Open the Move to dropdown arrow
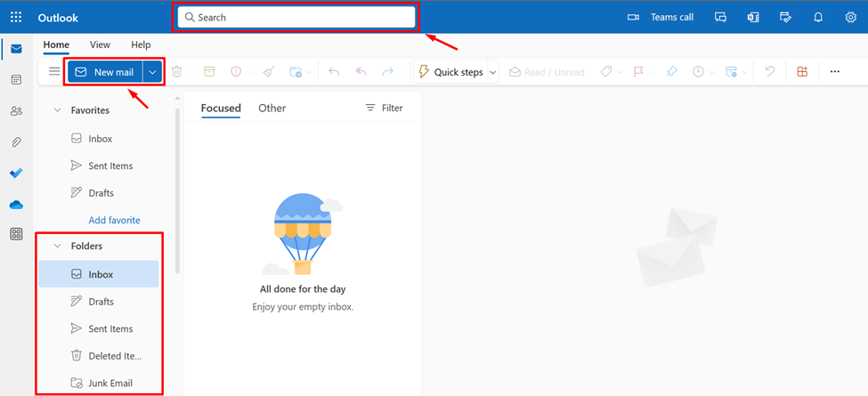Viewport: 868px width, 396px height. 309,72
